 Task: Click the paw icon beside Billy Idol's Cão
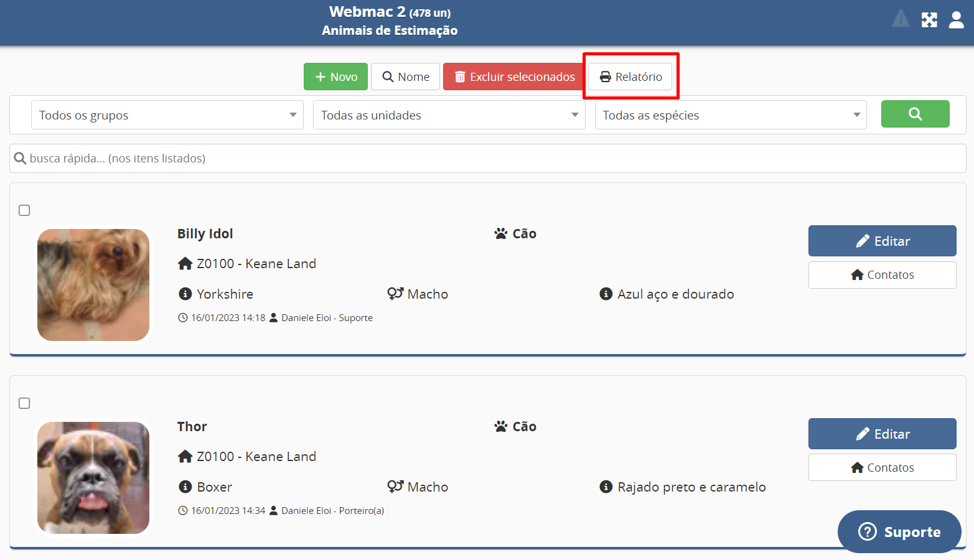(x=501, y=234)
